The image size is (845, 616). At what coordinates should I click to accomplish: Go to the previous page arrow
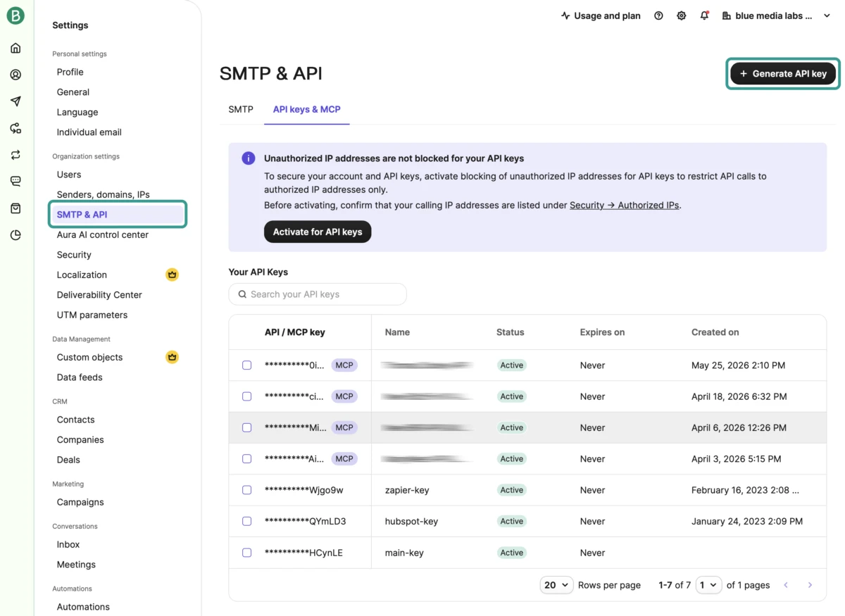coord(786,585)
